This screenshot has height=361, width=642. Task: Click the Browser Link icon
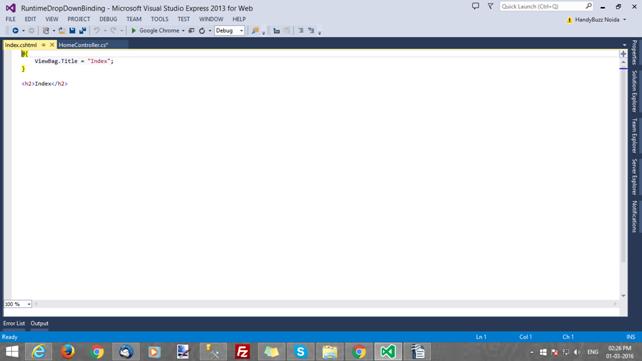191,31
